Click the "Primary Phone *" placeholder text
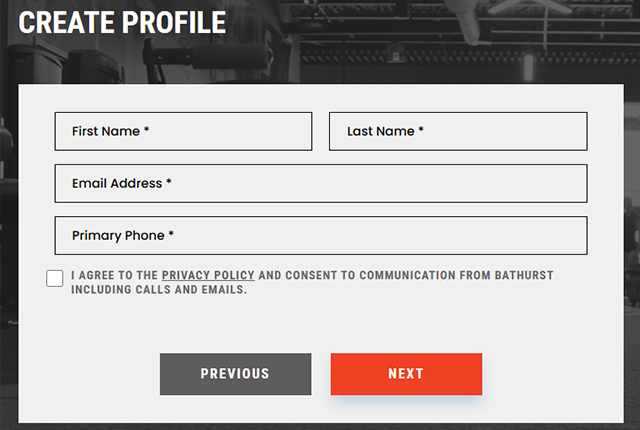 click(x=123, y=236)
